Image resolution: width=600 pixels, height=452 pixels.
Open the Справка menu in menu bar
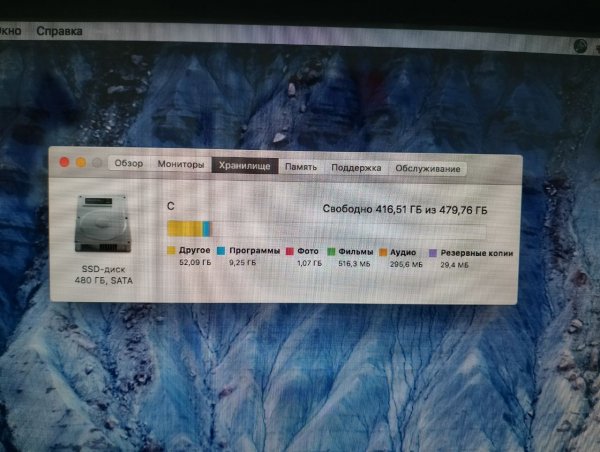point(59,31)
